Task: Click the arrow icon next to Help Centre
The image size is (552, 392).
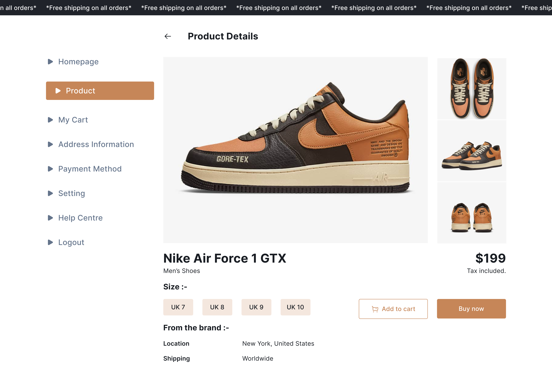Action: click(x=50, y=218)
